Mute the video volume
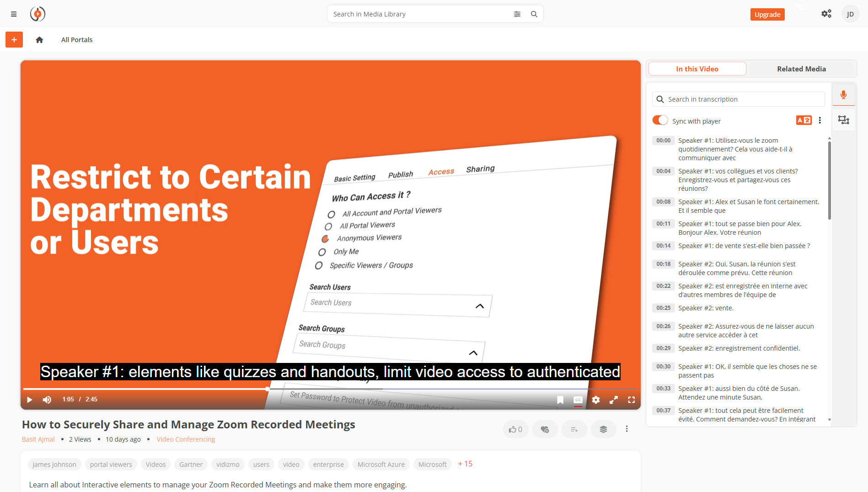868x492 pixels. click(47, 400)
